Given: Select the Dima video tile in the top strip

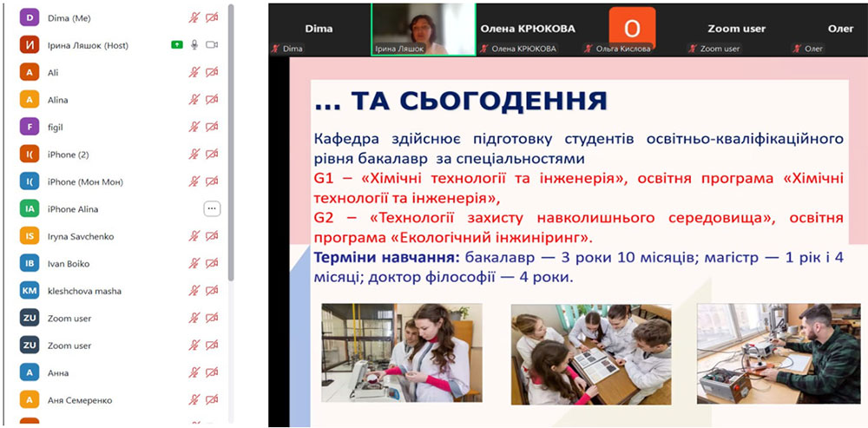Looking at the screenshot, I should (x=319, y=30).
